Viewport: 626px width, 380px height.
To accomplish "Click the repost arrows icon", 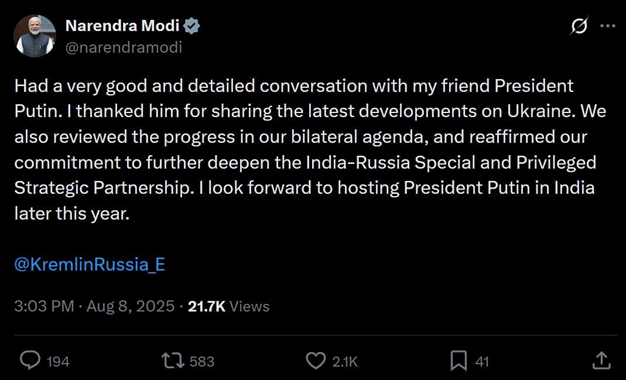I will click(x=173, y=361).
